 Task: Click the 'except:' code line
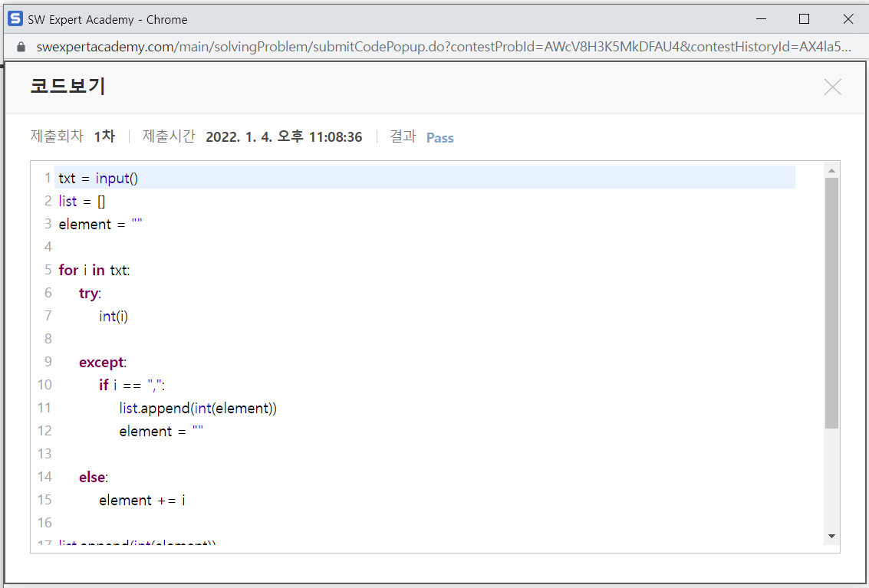103,362
